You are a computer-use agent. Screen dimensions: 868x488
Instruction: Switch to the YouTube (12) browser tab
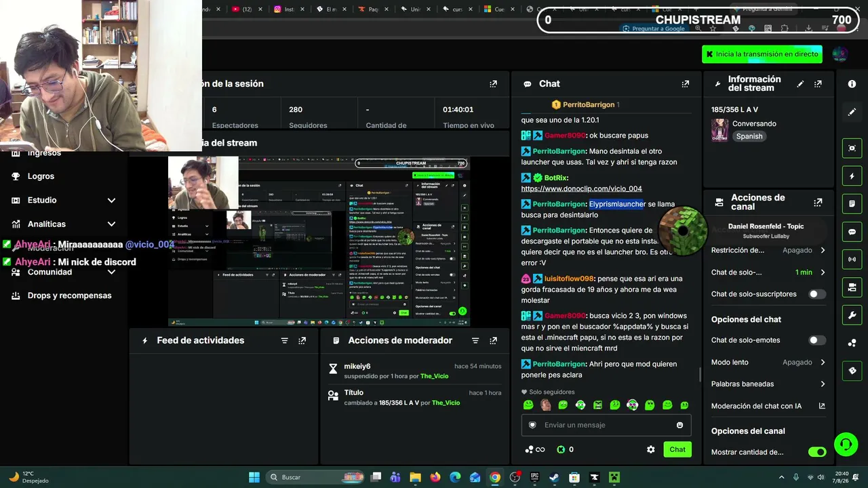[x=245, y=9]
